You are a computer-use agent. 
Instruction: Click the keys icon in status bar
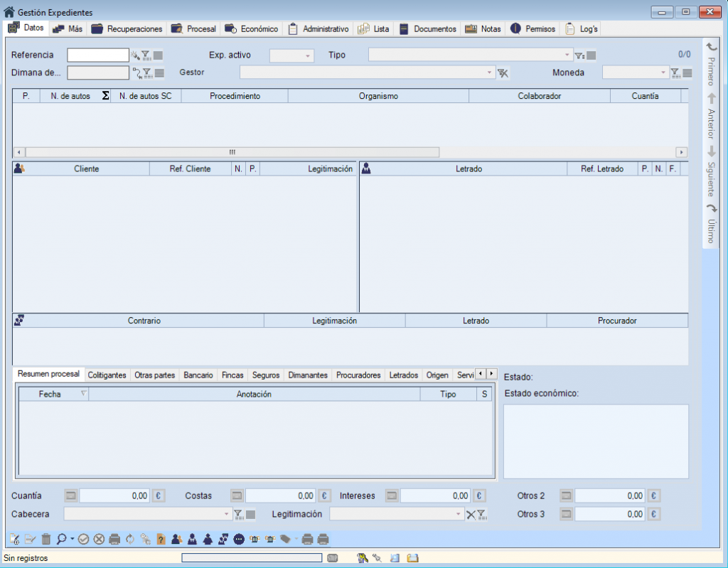click(363, 558)
